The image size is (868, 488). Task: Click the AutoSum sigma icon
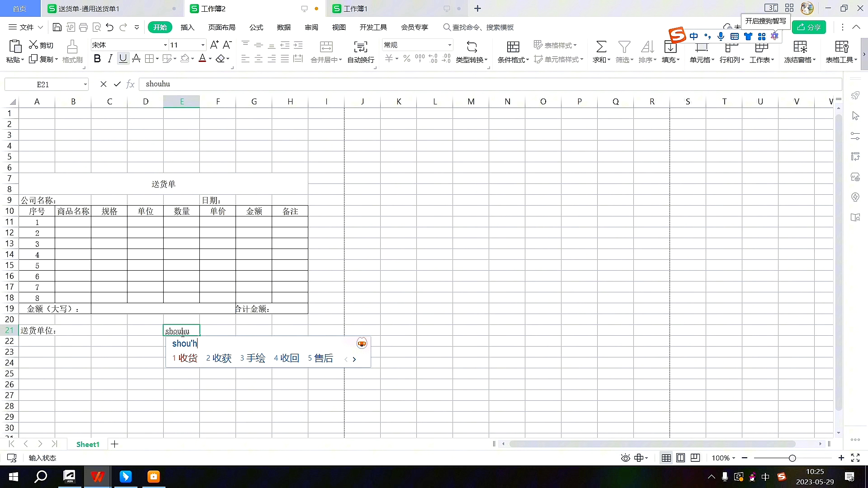601,47
